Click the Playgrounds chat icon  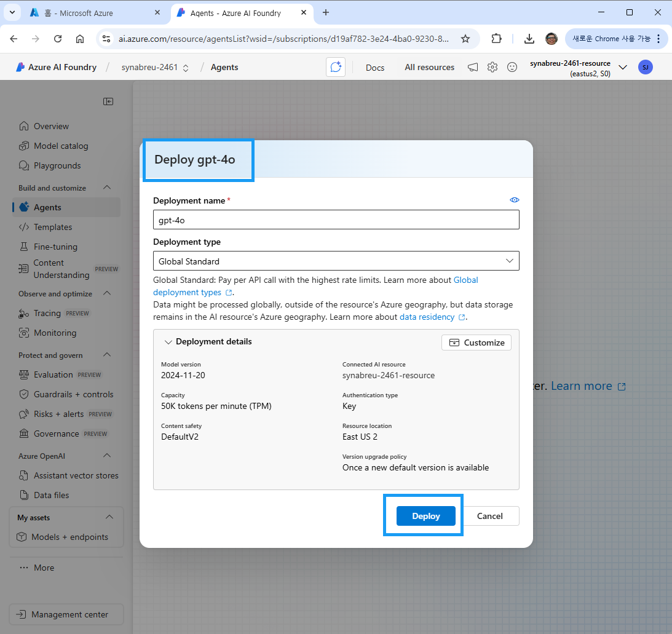tap(24, 165)
